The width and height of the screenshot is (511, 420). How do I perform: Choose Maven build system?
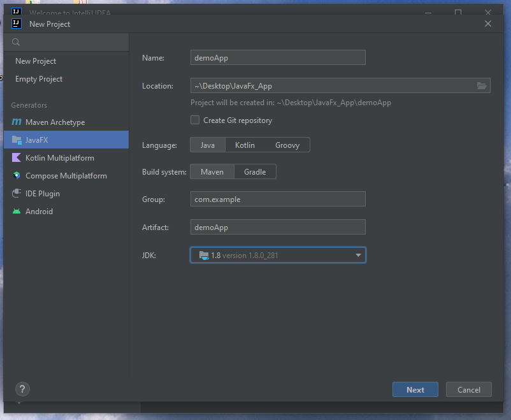pos(212,171)
